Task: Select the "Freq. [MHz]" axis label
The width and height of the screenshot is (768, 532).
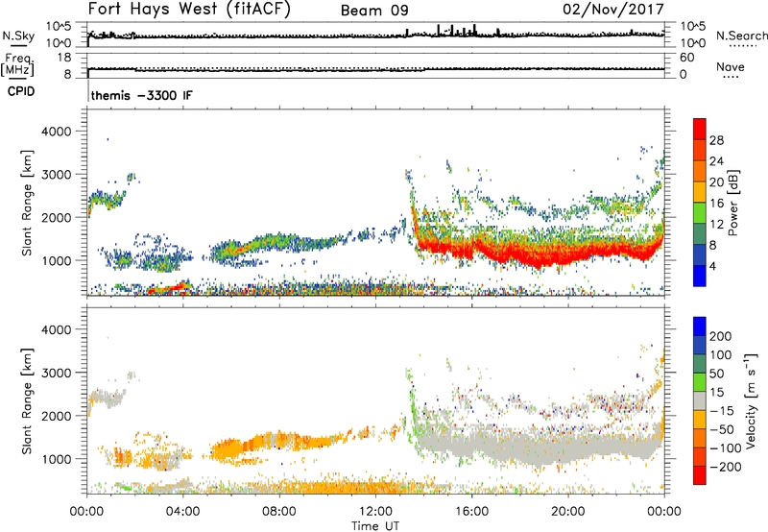Action: click(x=17, y=64)
